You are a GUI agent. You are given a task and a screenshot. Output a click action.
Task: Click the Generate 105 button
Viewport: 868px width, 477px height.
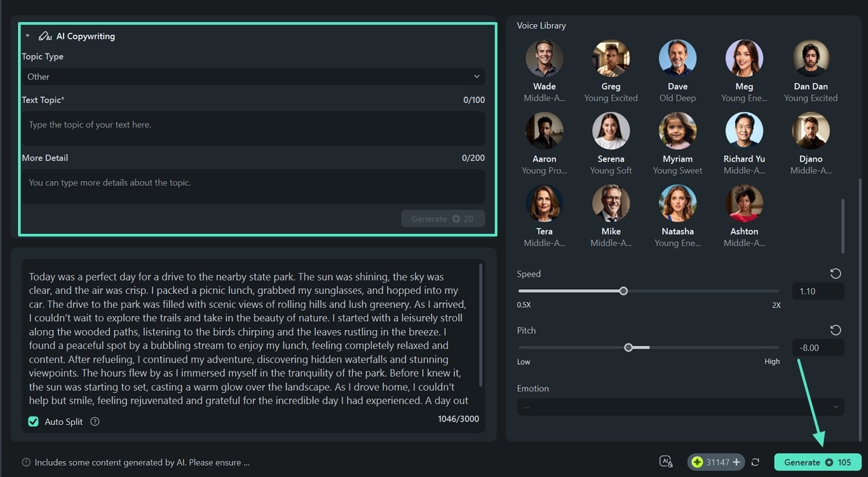[x=817, y=462]
